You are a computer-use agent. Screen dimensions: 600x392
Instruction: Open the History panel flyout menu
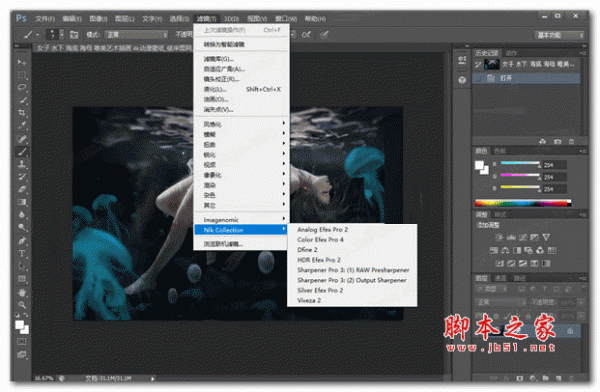point(583,53)
